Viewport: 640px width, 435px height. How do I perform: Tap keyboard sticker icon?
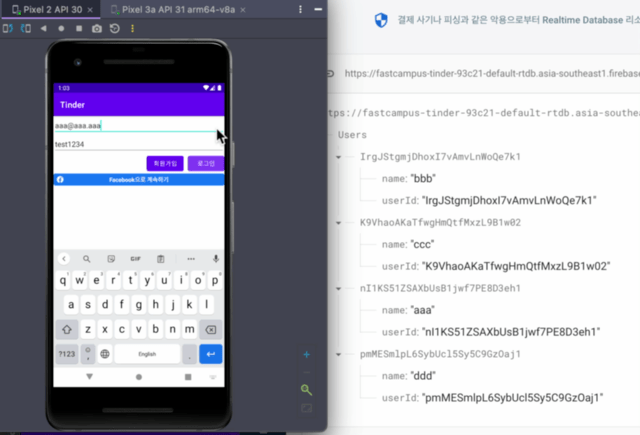pyautogui.click(x=111, y=259)
